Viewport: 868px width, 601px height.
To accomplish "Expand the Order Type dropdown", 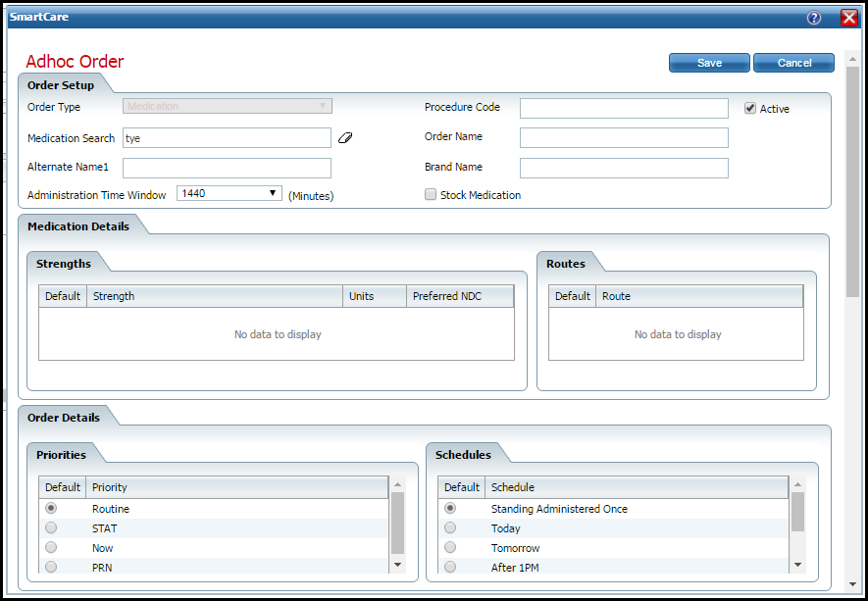I will tap(325, 105).
